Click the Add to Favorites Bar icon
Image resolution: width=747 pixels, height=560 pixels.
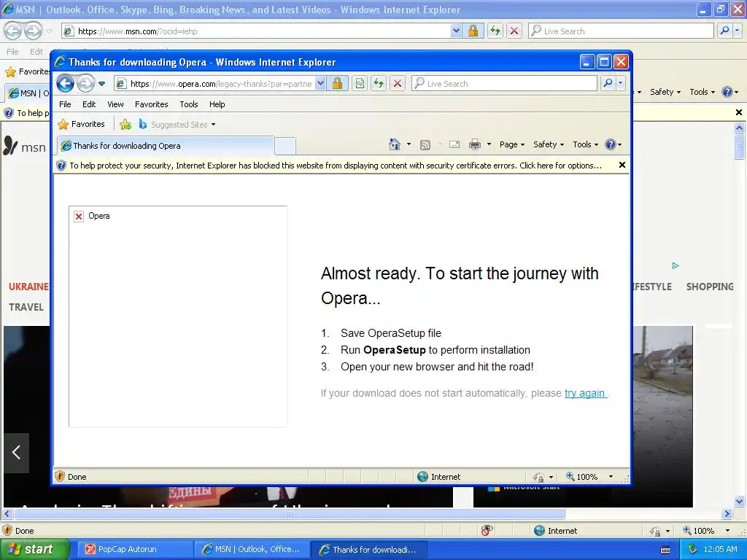(125, 124)
